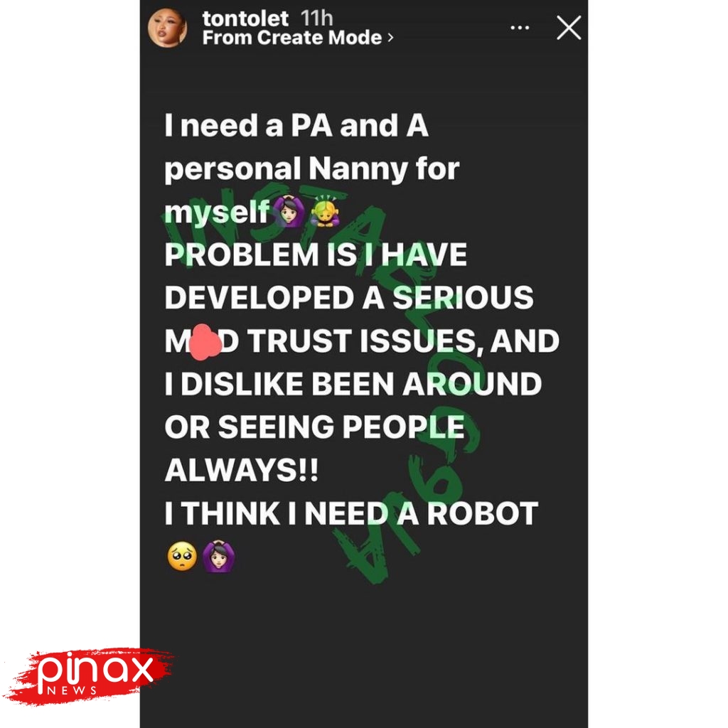Image resolution: width=728 pixels, height=728 pixels.
Task: Click the word NEWS under pinax
Action: pyautogui.click(x=72, y=690)
